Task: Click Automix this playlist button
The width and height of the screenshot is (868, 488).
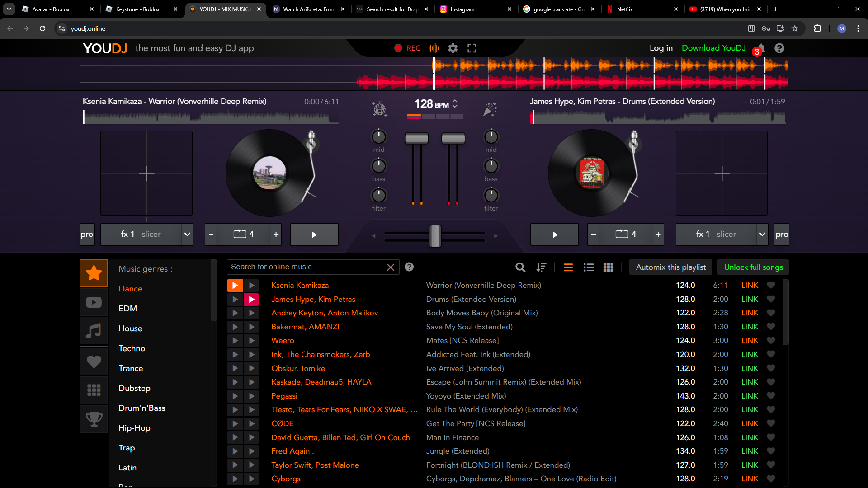Action: pyautogui.click(x=670, y=267)
